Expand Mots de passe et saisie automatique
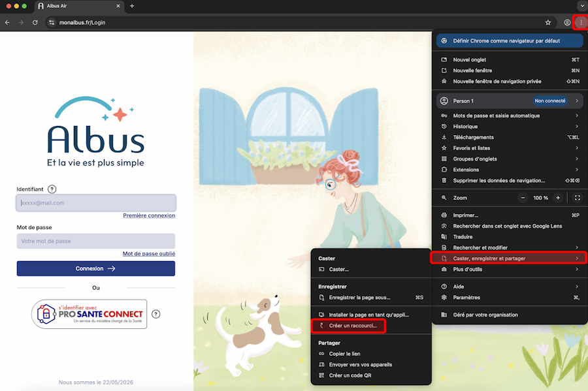588x391 pixels. click(x=510, y=116)
